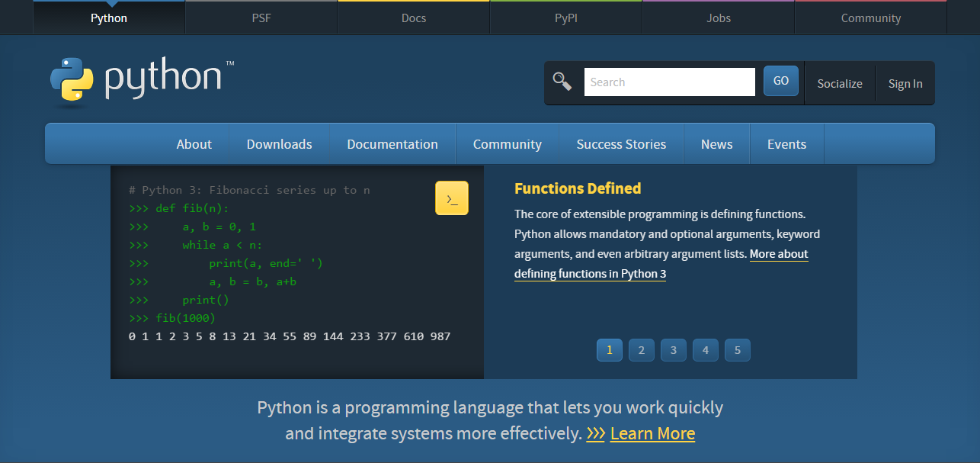Open the Socialize menu
Image resolution: width=980 pixels, height=463 pixels.
tap(839, 83)
